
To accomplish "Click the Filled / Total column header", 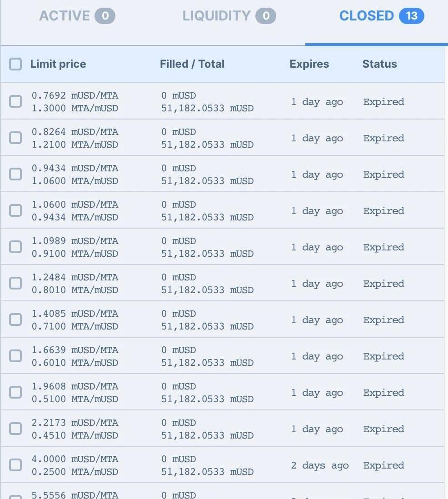I will click(x=192, y=64).
